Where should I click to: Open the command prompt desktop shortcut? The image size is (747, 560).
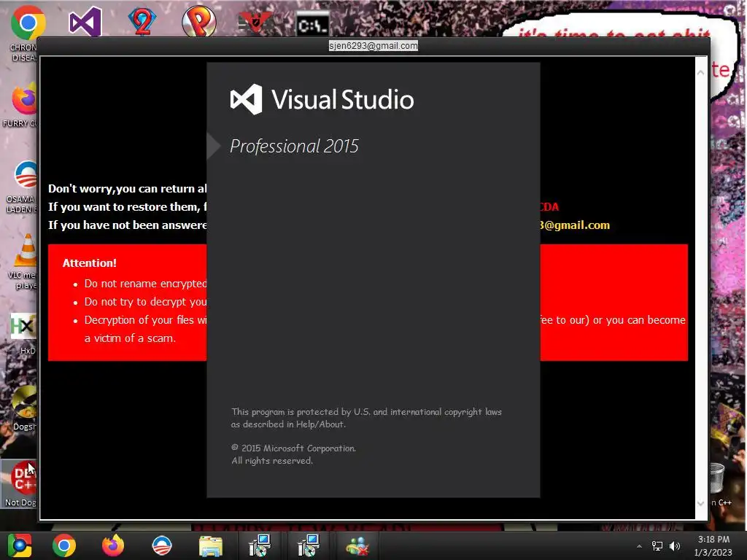pos(312,25)
